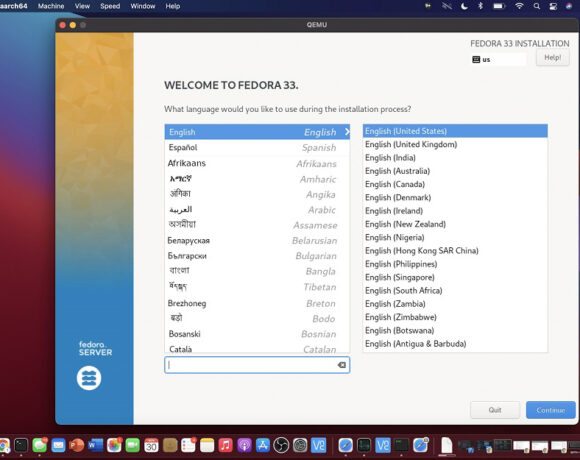Screen dimensions: 580x460
Task: Select Català in the language list
Action: (257, 348)
